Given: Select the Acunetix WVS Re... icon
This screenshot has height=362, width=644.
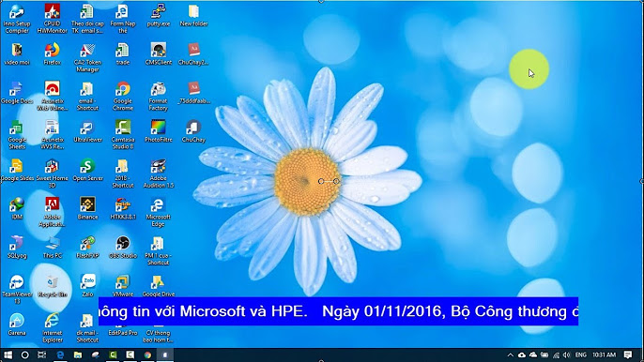Looking at the screenshot, I should (53, 135).
